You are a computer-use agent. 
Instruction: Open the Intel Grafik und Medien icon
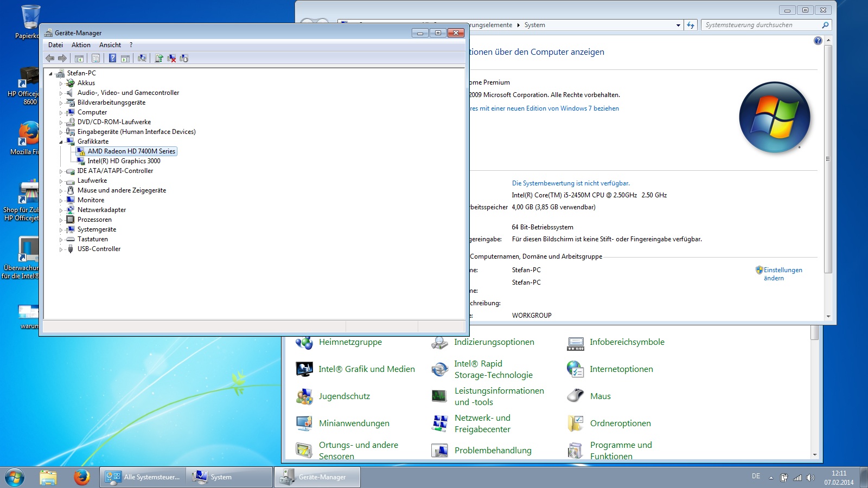coord(304,369)
